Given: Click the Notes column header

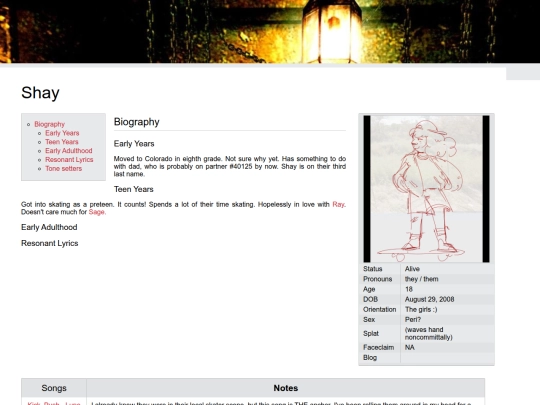Looking at the screenshot, I should 286,388.
